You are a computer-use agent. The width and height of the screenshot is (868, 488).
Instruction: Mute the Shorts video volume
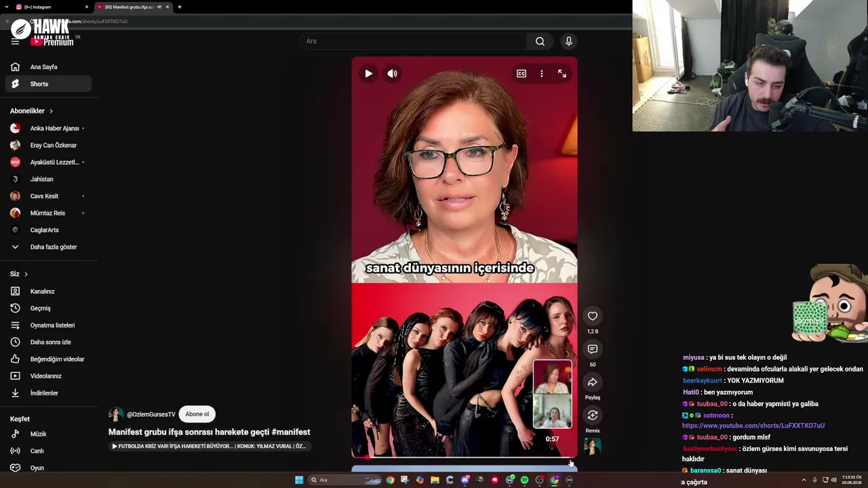pos(392,73)
